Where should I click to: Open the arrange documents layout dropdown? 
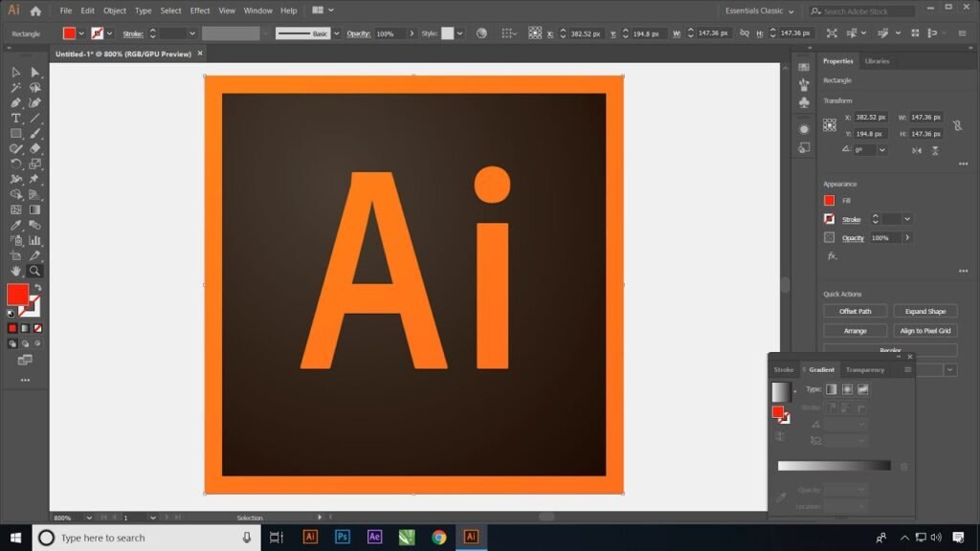coord(323,10)
